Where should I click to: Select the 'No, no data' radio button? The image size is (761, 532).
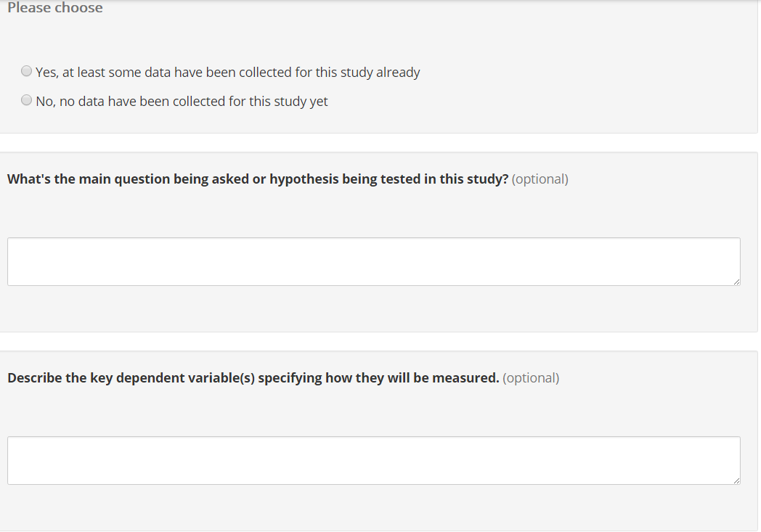pos(27,100)
